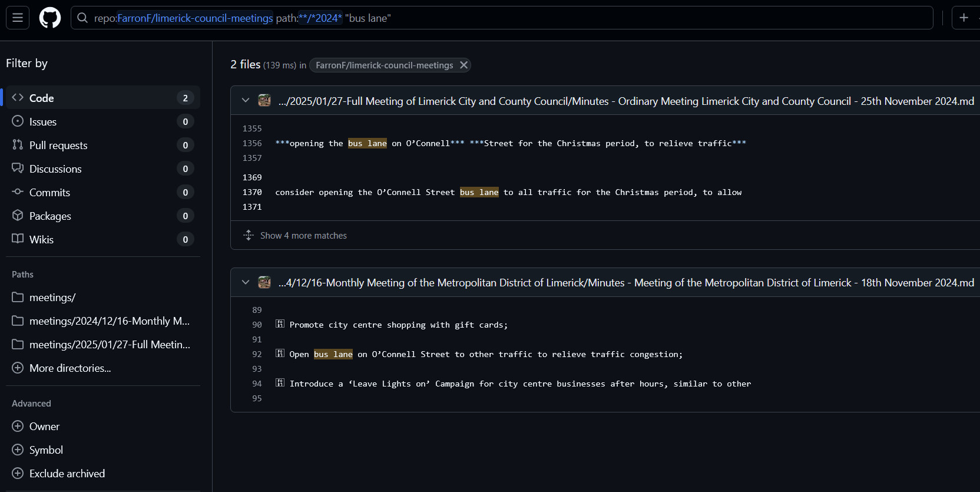Image resolution: width=980 pixels, height=492 pixels.
Task: Click the Commits node icon
Action: coord(18,192)
